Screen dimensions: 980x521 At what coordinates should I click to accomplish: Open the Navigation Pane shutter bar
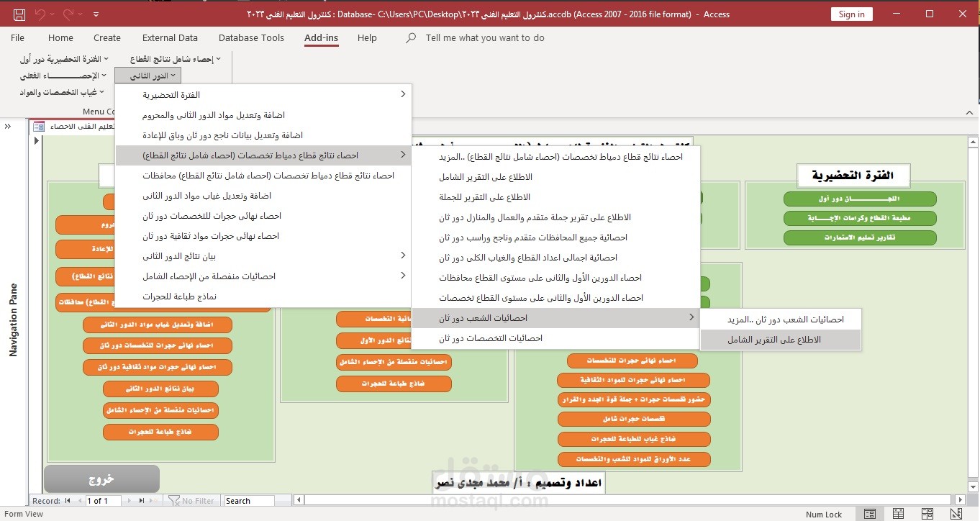pyautogui.click(x=7, y=125)
